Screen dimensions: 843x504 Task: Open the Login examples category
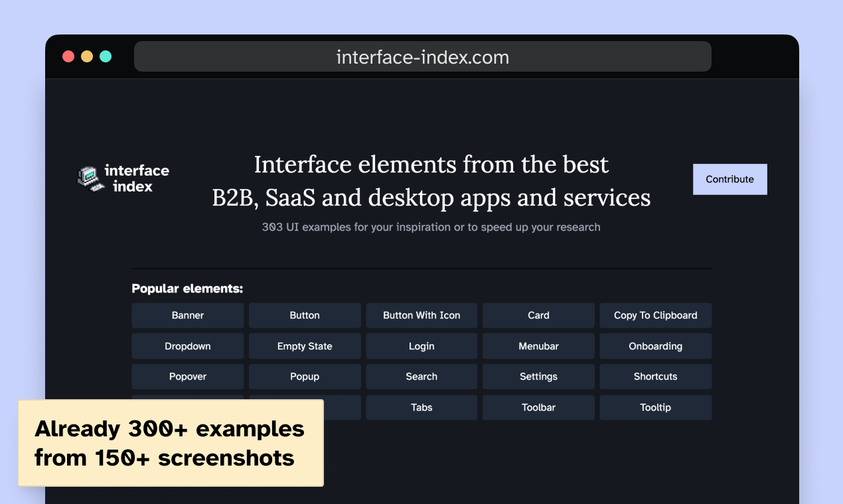click(421, 346)
